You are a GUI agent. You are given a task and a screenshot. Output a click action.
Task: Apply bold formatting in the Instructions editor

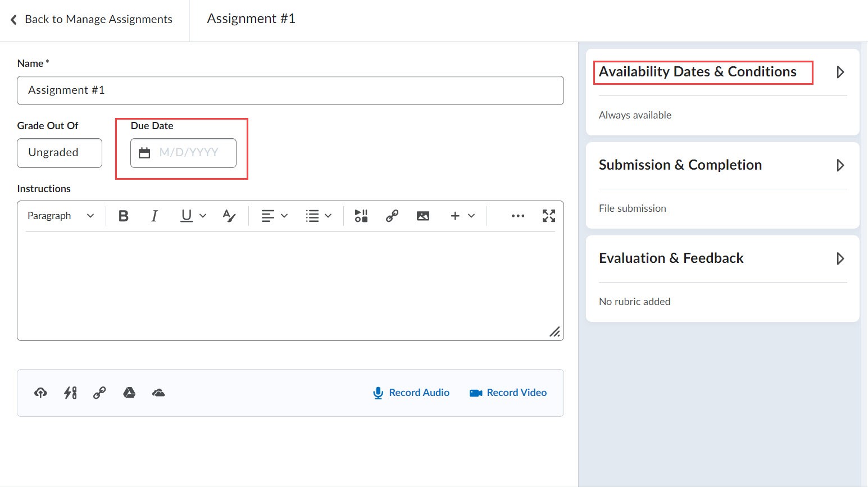coord(124,216)
